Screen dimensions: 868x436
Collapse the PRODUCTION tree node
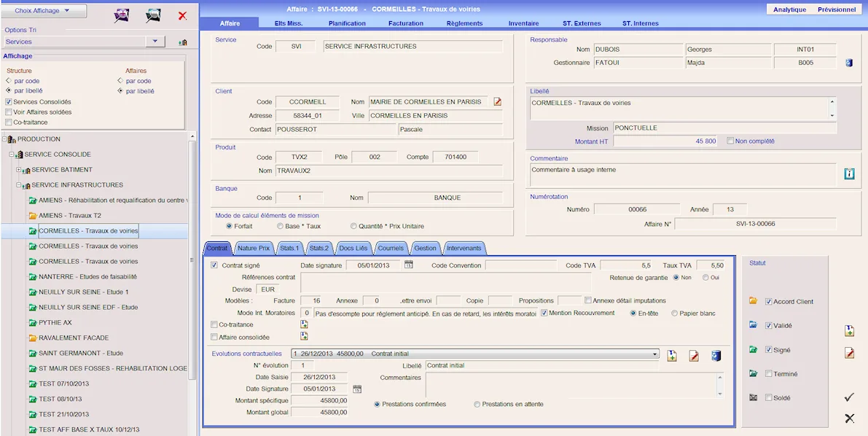point(4,139)
